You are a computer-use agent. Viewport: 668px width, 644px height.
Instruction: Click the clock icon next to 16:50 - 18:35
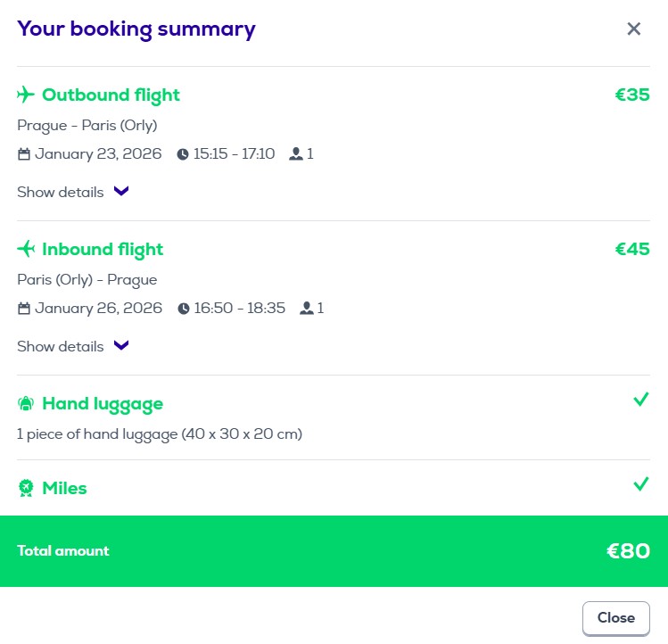184,309
